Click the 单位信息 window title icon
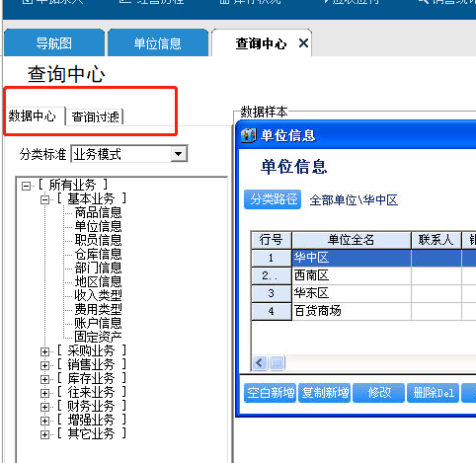The width and height of the screenshot is (476, 463). [x=249, y=135]
